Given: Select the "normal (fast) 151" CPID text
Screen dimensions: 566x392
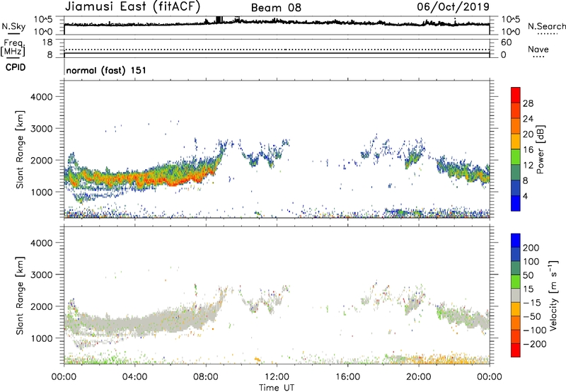Looking at the screenshot, I should 106,70.
